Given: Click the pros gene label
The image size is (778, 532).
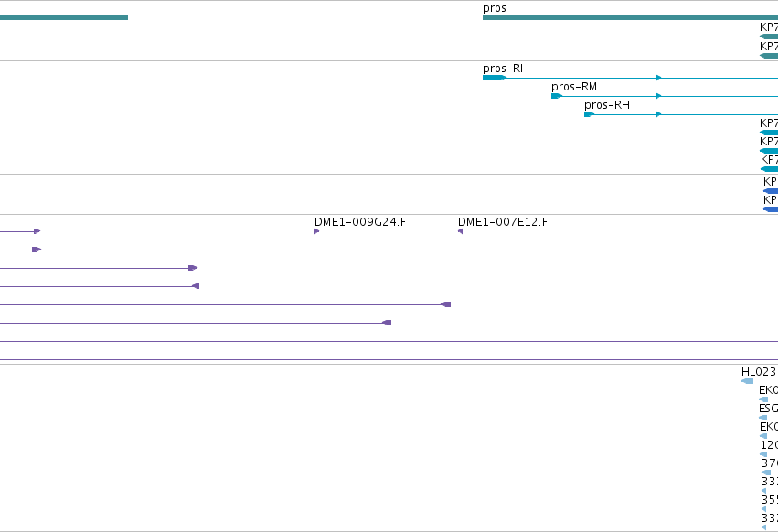Looking at the screenshot, I should point(495,8).
